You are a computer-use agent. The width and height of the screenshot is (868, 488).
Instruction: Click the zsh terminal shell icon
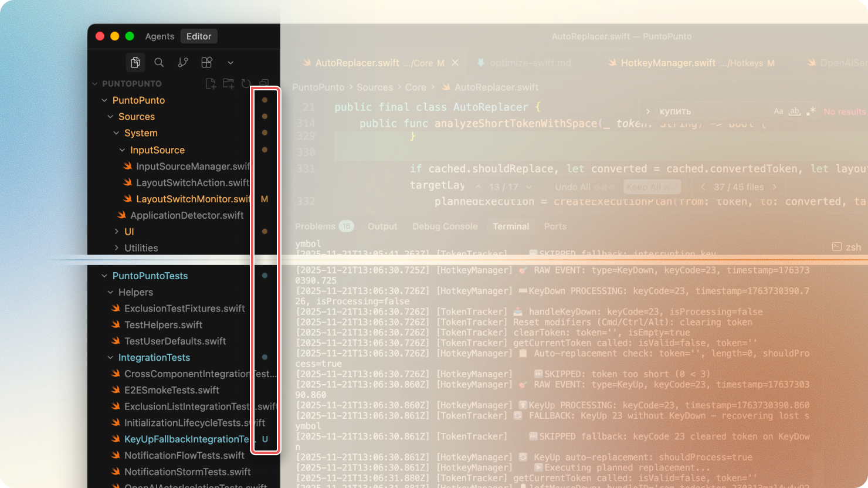pyautogui.click(x=837, y=247)
